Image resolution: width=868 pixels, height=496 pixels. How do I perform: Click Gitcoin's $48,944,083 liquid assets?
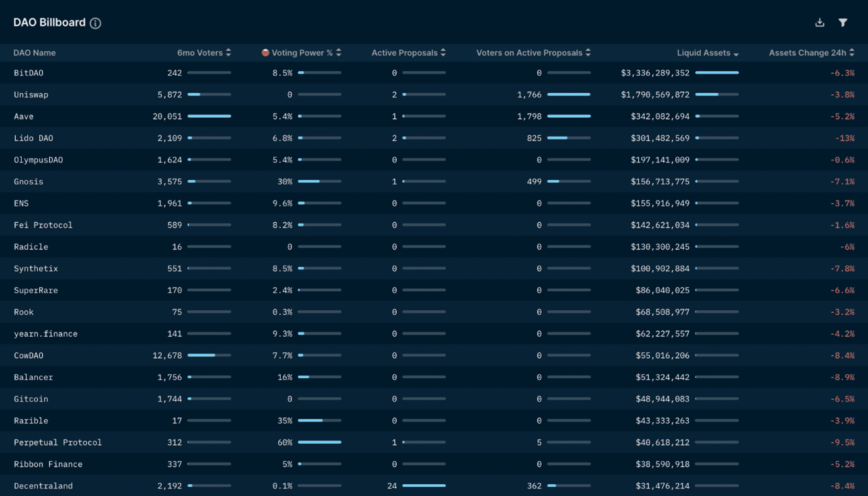663,399
